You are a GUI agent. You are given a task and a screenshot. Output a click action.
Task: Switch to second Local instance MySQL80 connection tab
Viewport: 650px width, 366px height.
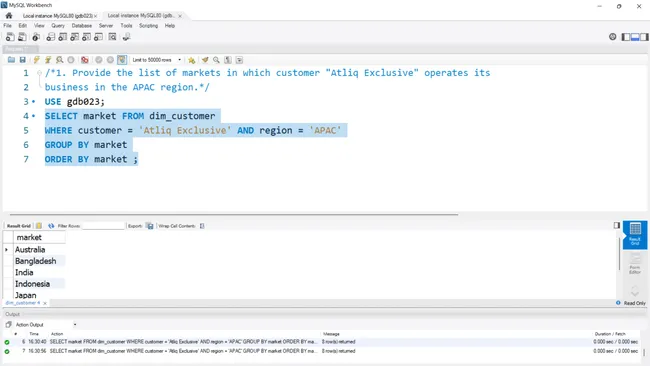pyautogui.click(x=141, y=16)
